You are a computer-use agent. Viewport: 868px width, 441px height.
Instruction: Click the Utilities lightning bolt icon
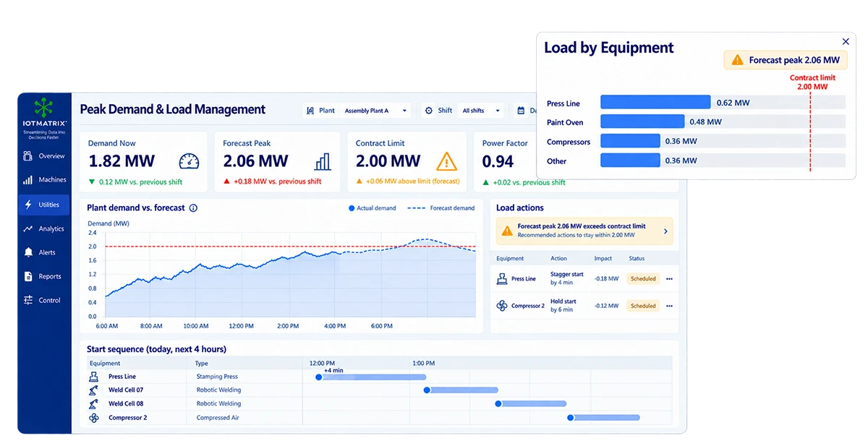(x=28, y=205)
